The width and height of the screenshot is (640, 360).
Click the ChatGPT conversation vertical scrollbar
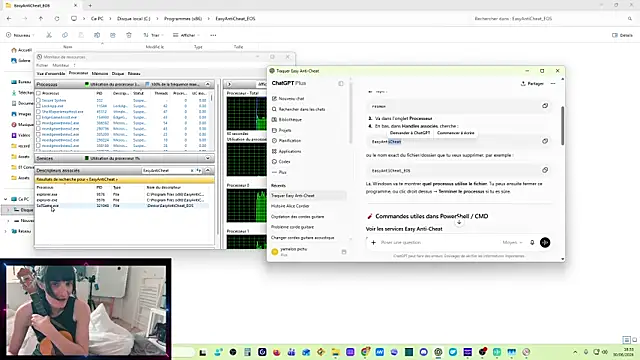[x=562, y=126]
